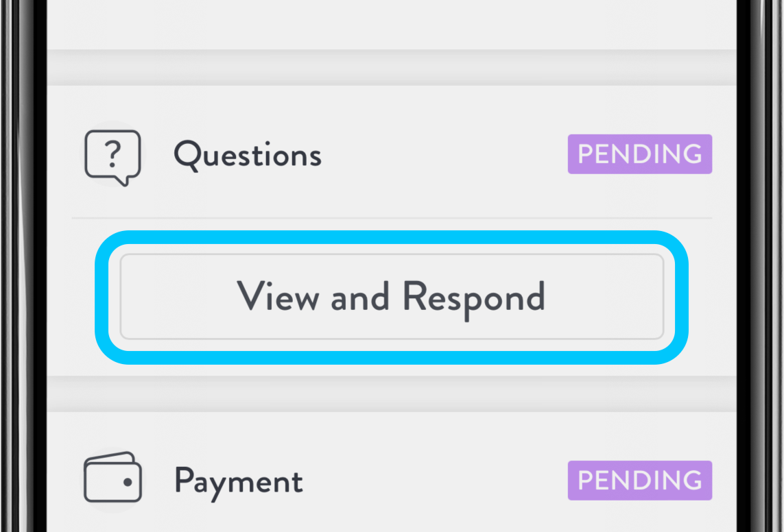Tap the speech bubble tail of Questions icon
This screenshot has width=784, height=532.
[121, 180]
